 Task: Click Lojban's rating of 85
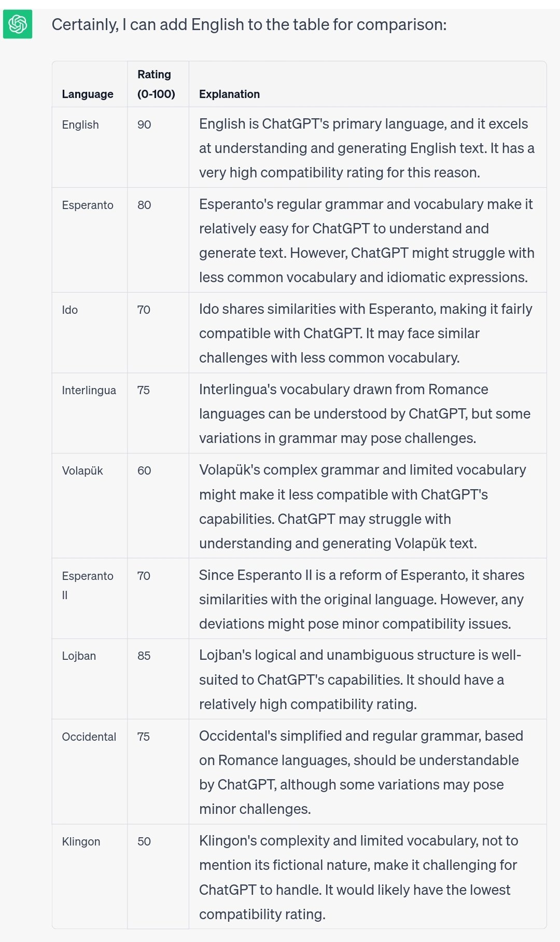pyautogui.click(x=144, y=656)
